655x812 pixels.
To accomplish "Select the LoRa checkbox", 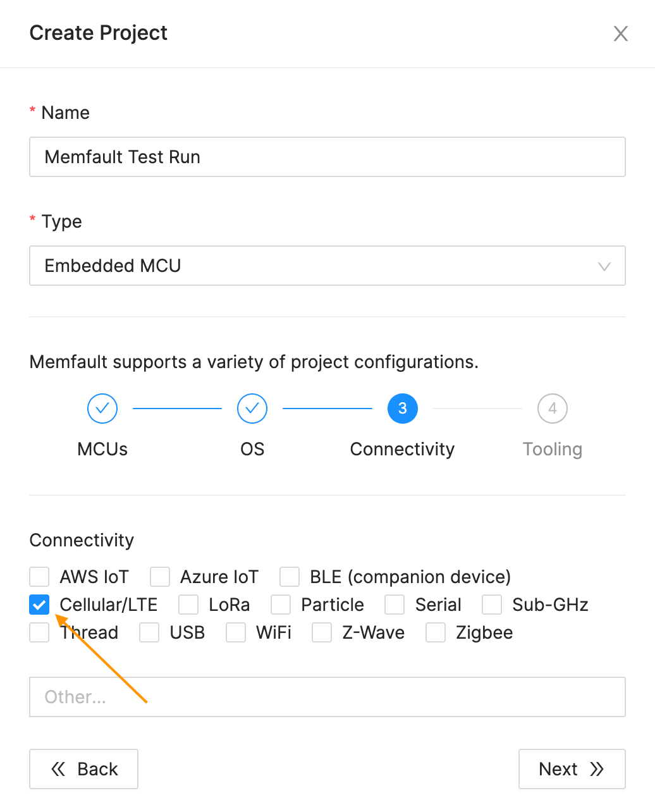I will coord(188,605).
